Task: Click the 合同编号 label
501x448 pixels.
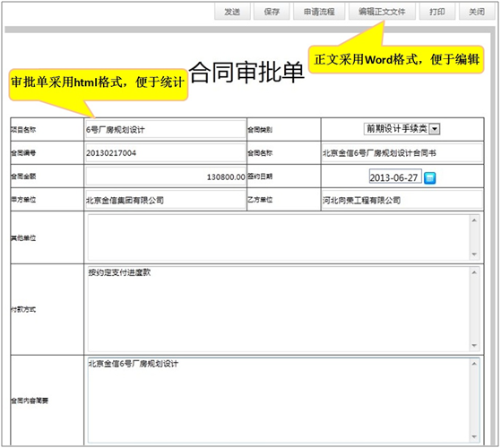Action: coord(23,153)
